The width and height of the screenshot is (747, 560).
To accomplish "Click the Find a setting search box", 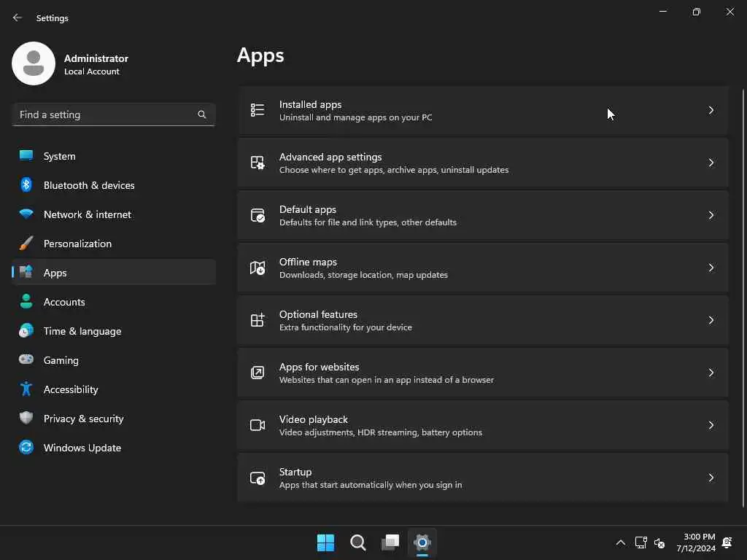I will [106, 114].
